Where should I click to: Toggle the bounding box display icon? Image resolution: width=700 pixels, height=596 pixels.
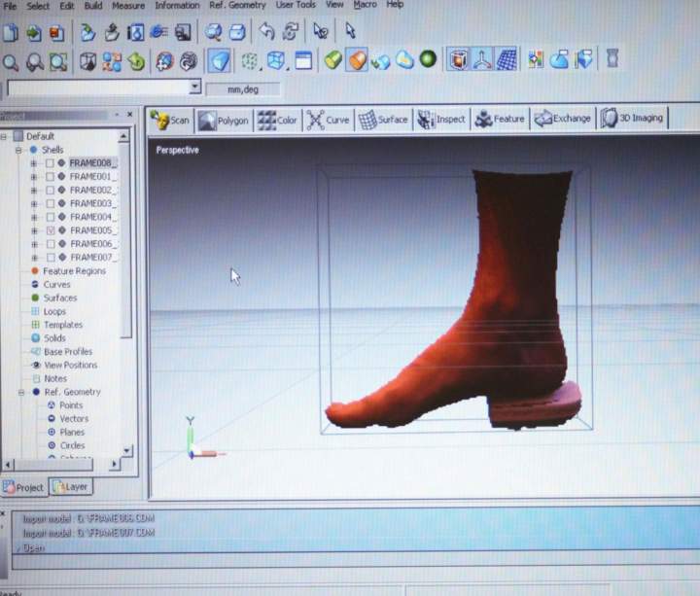tap(458, 58)
